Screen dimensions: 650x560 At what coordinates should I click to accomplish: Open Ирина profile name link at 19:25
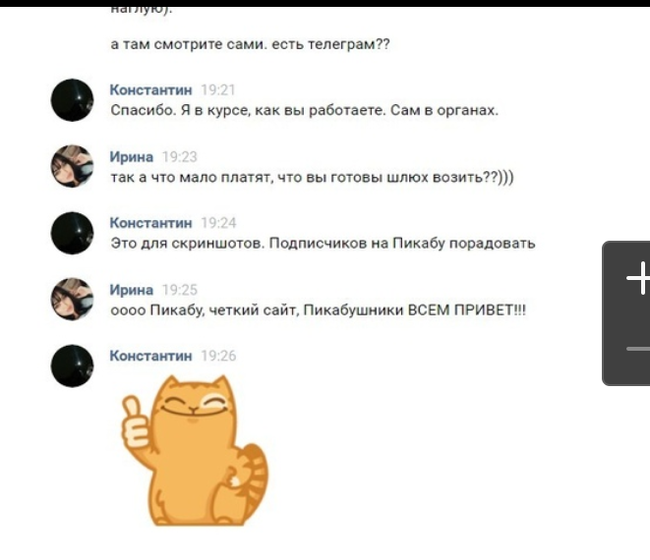pyautogui.click(x=131, y=290)
